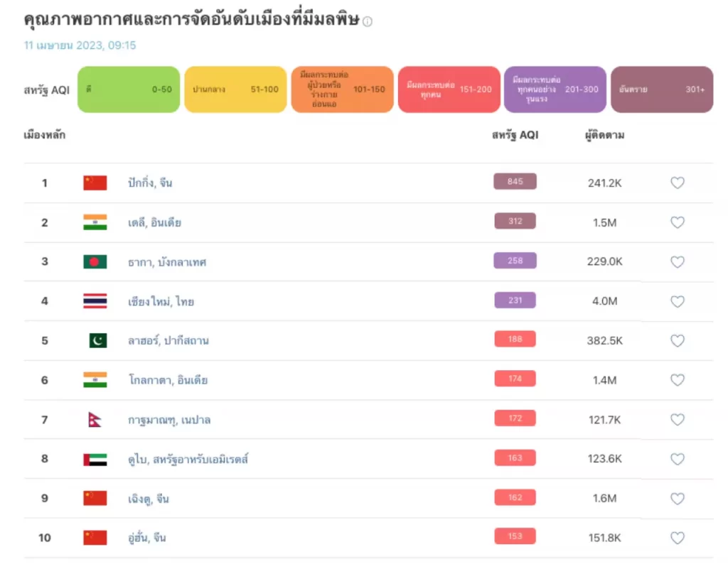Select the purple 201-300 AQI legend swatch
This screenshot has height=564, width=728.
click(x=555, y=90)
